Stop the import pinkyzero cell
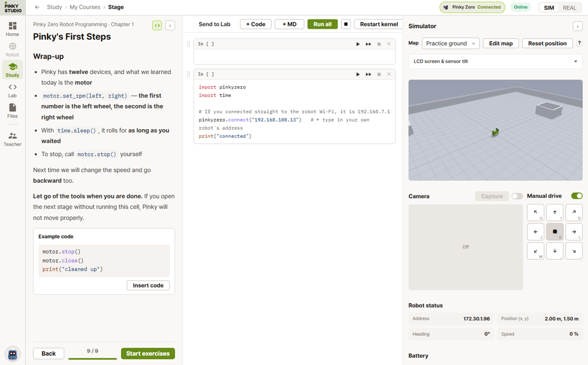 point(379,74)
